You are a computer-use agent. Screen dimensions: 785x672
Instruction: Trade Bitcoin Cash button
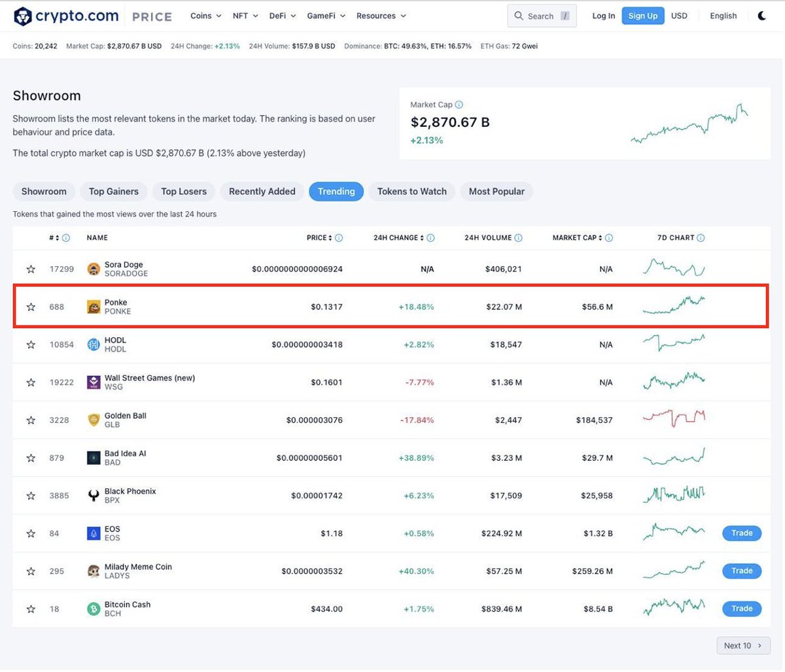click(x=742, y=609)
